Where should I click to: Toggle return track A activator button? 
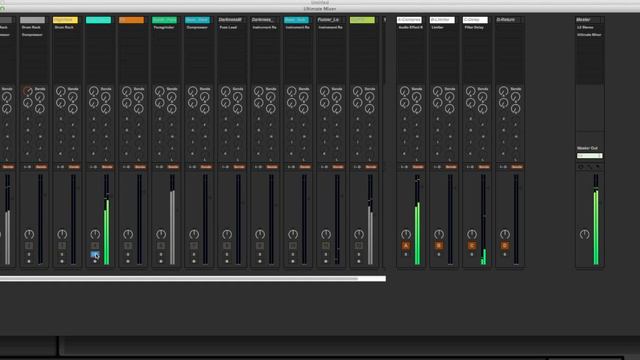tap(406, 246)
